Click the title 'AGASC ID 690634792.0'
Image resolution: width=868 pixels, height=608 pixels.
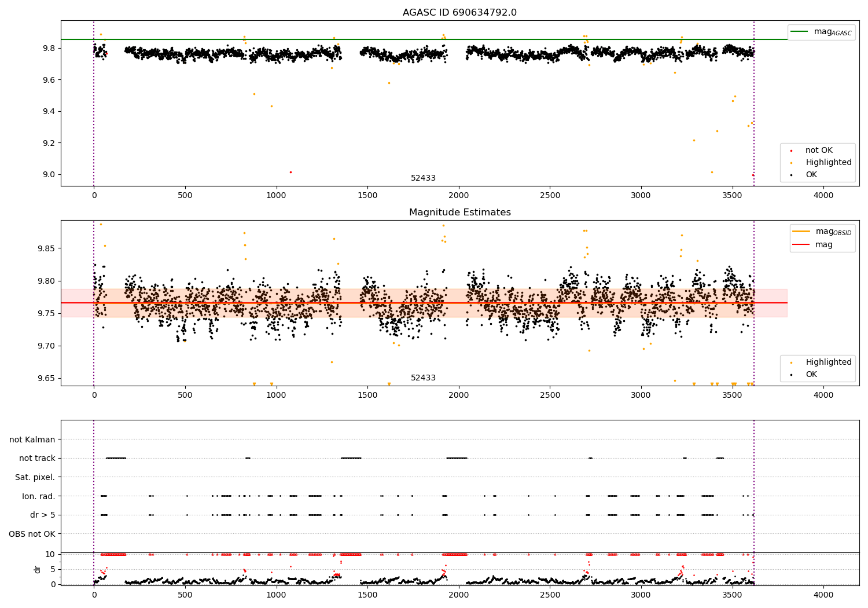[460, 13]
